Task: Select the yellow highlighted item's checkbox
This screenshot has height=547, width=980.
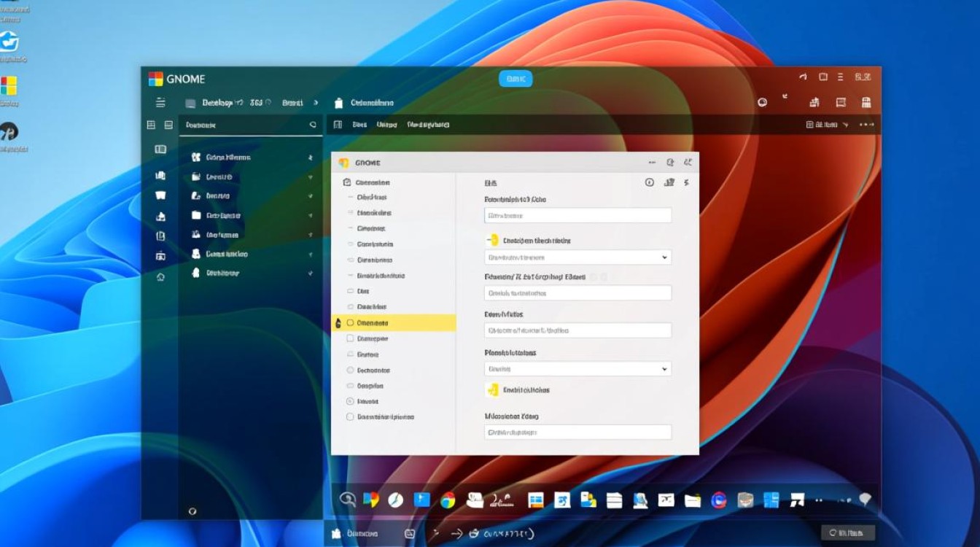Action: (350, 322)
